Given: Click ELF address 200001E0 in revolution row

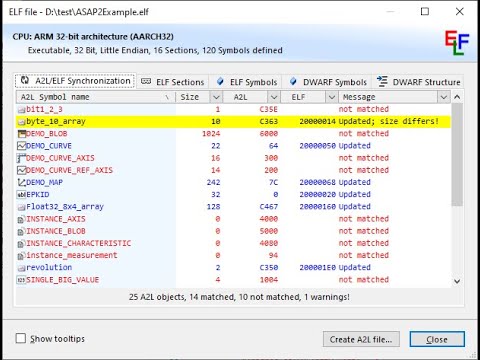Looking at the screenshot, I should tap(318, 267).
